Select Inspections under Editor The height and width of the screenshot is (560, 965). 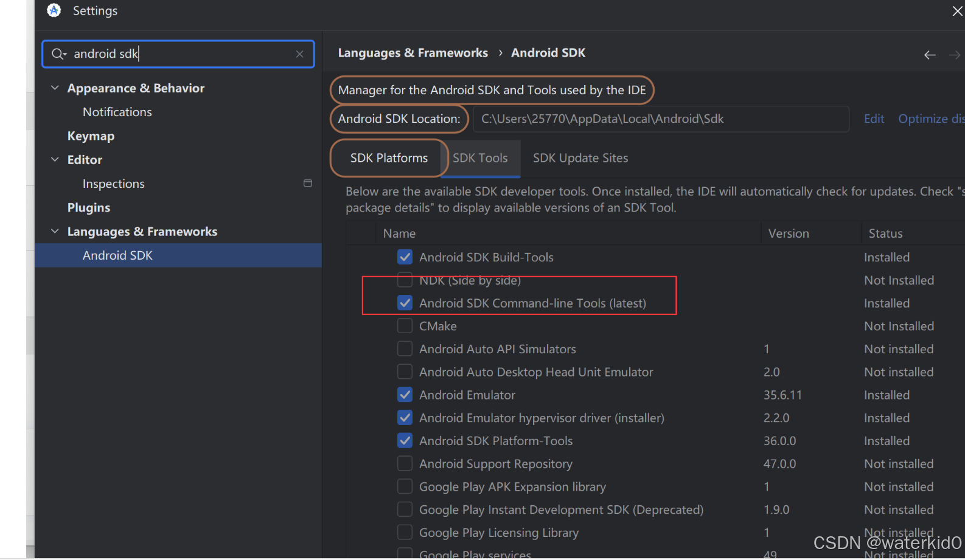click(114, 184)
